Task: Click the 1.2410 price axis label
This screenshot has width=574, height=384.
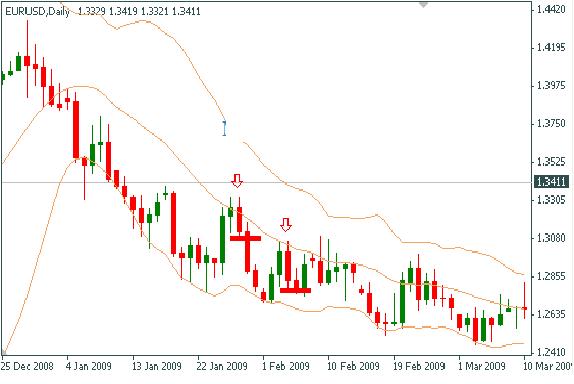Action: 551,352
